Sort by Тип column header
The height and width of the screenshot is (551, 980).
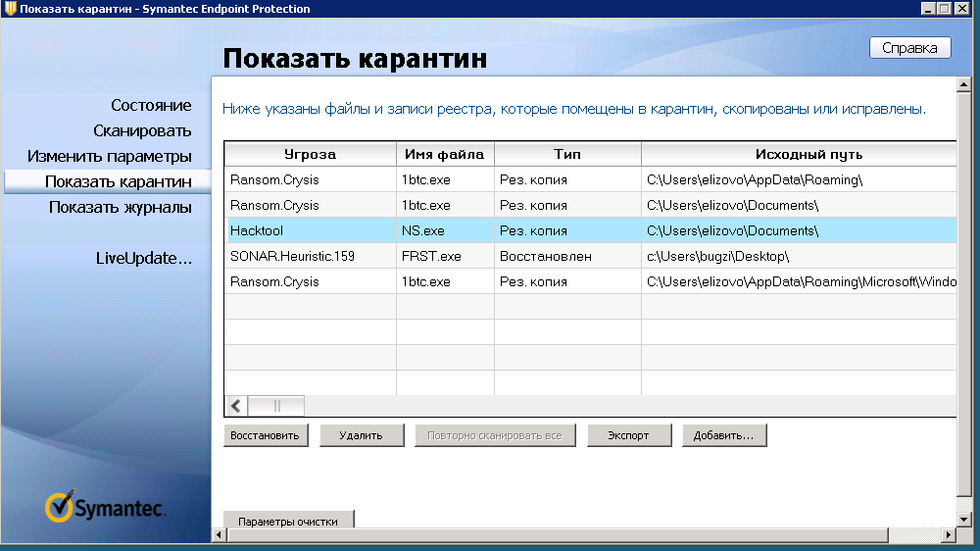(x=567, y=155)
